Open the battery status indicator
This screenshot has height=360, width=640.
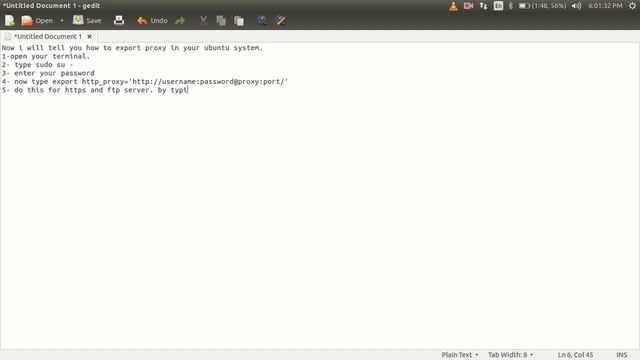pyautogui.click(x=542, y=6)
